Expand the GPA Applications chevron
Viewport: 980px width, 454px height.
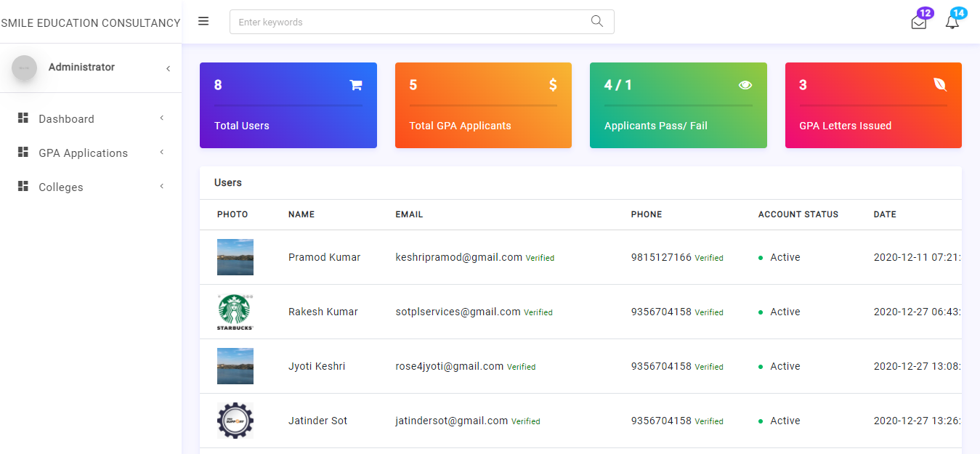[162, 152]
